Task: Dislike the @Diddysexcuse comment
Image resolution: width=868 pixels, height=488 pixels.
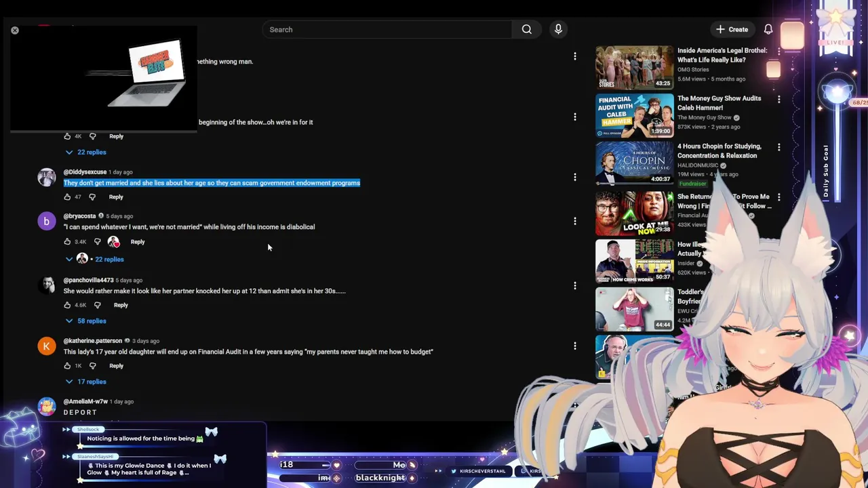Action: pos(92,197)
